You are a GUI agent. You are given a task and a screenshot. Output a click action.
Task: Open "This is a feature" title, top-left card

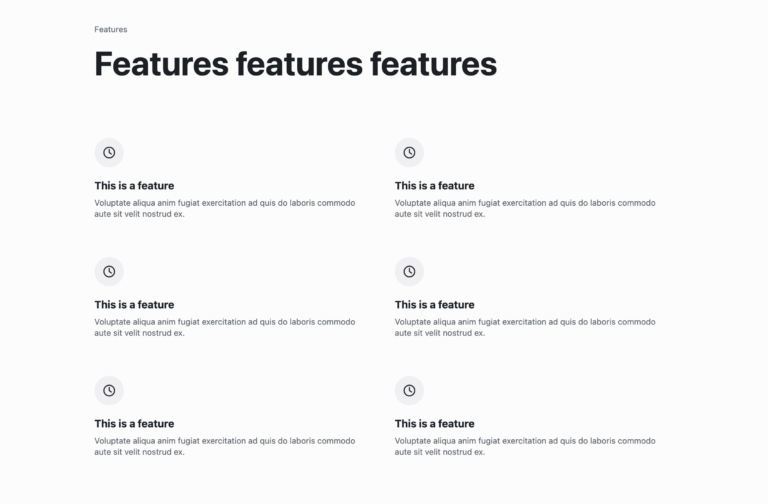(134, 186)
